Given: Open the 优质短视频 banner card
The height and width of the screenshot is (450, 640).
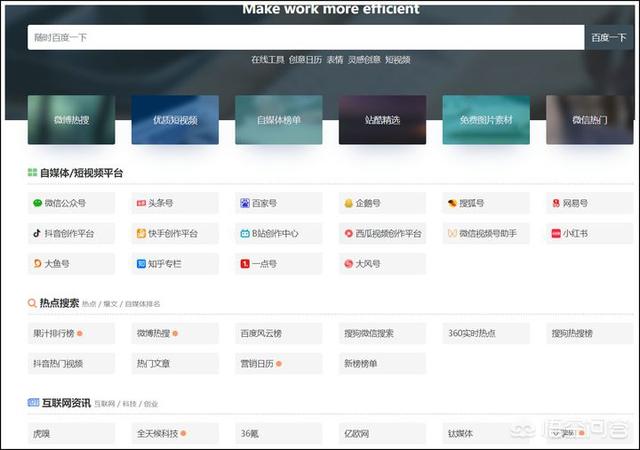Looking at the screenshot, I should pos(175,120).
